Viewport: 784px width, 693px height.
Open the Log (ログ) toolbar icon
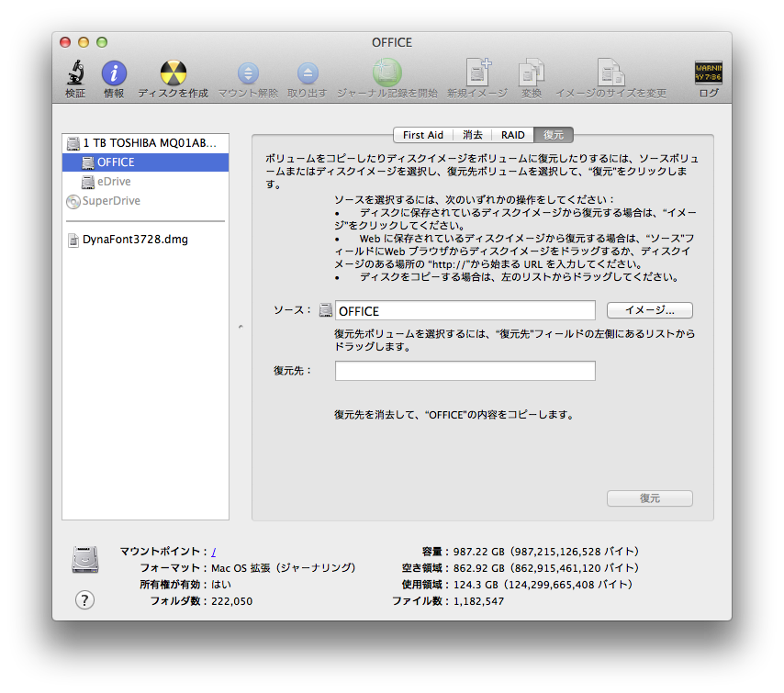tap(708, 73)
